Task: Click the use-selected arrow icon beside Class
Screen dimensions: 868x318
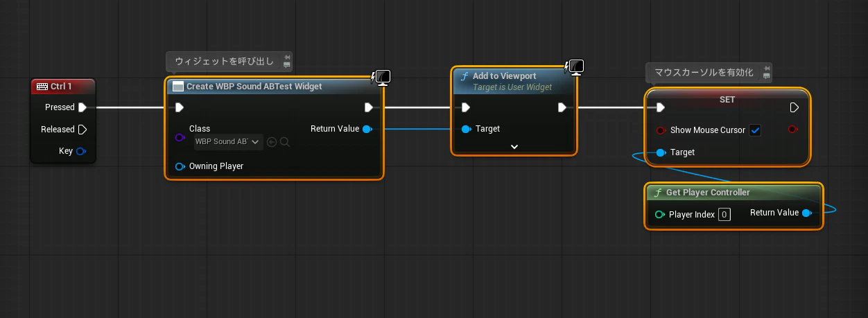Action: pos(272,142)
